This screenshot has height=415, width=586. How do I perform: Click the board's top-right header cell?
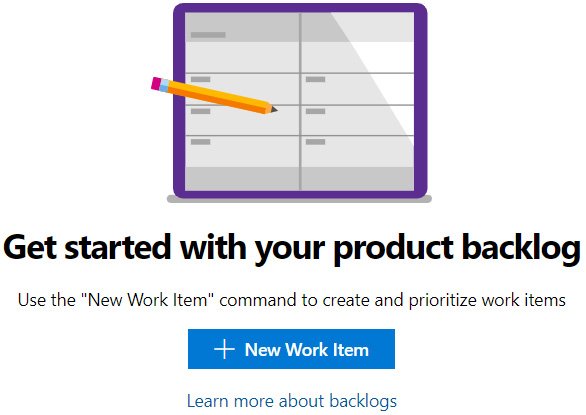point(357,27)
